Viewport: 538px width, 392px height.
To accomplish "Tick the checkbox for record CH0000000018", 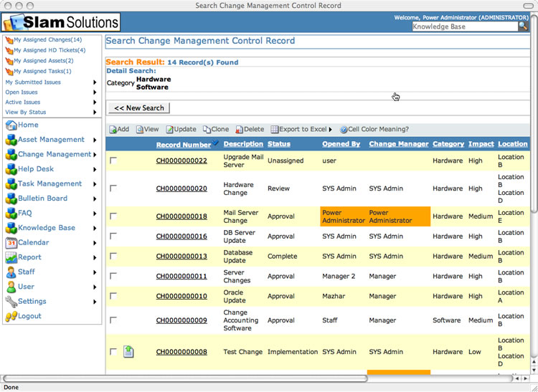I will coord(113,216).
